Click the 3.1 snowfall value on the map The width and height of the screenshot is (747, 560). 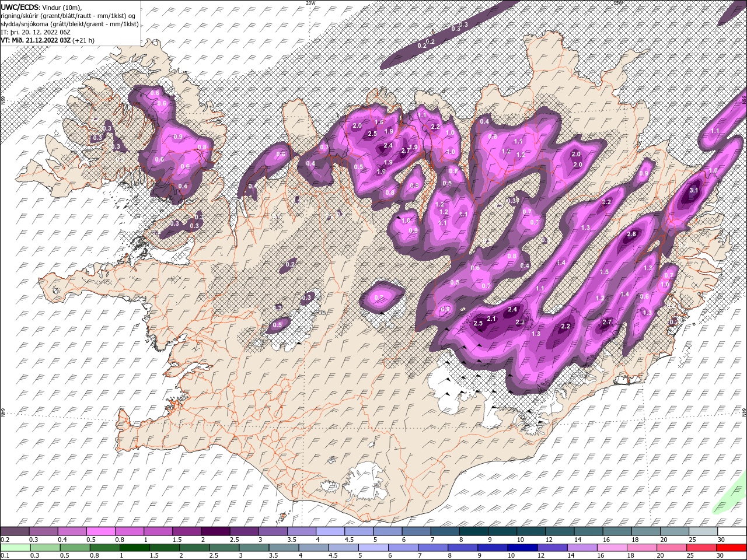(694, 190)
